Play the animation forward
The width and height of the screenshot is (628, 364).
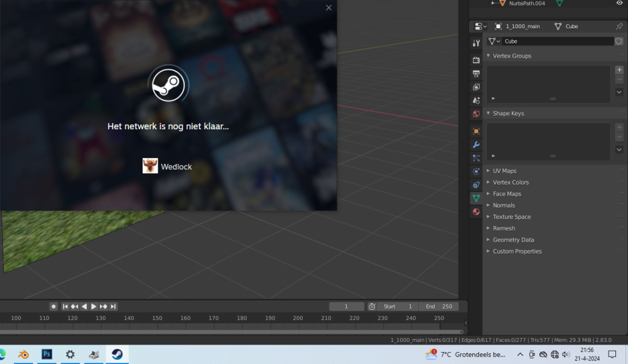pos(94,307)
